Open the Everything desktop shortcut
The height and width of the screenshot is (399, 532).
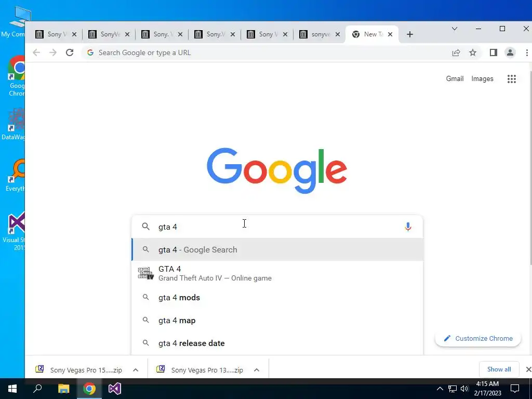pyautogui.click(x=15, y=176)
